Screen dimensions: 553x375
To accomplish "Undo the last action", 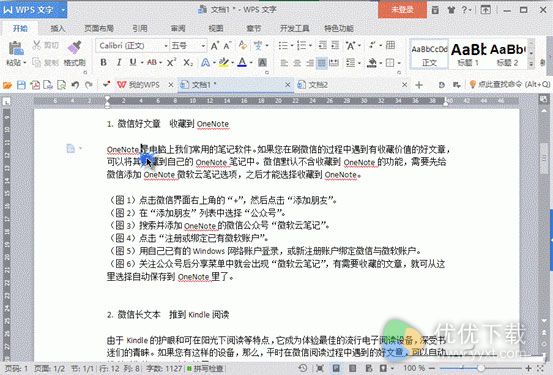I will [75, 85].
